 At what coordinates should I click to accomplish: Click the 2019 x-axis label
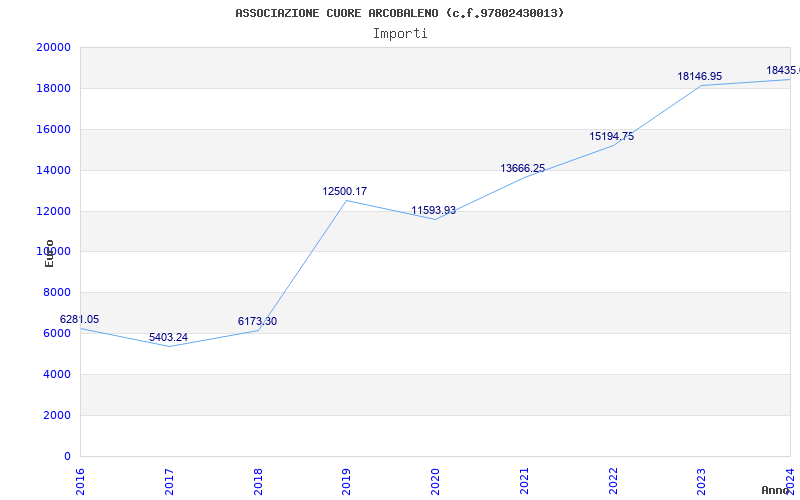pyautogui.click(x=346, y=481)
